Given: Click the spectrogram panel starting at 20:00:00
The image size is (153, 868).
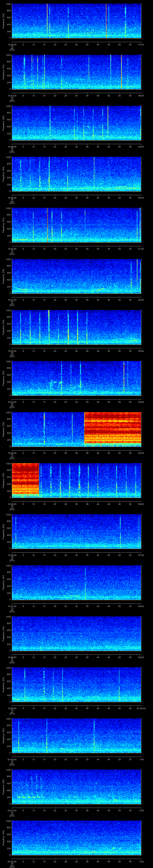Looking at the screenshot, I should tap(77, 736).
